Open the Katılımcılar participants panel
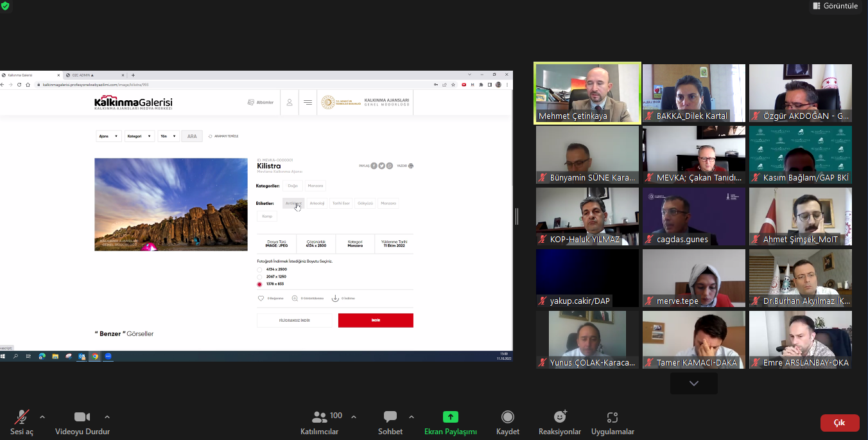868x440 pixels. (x=319, y=418)
